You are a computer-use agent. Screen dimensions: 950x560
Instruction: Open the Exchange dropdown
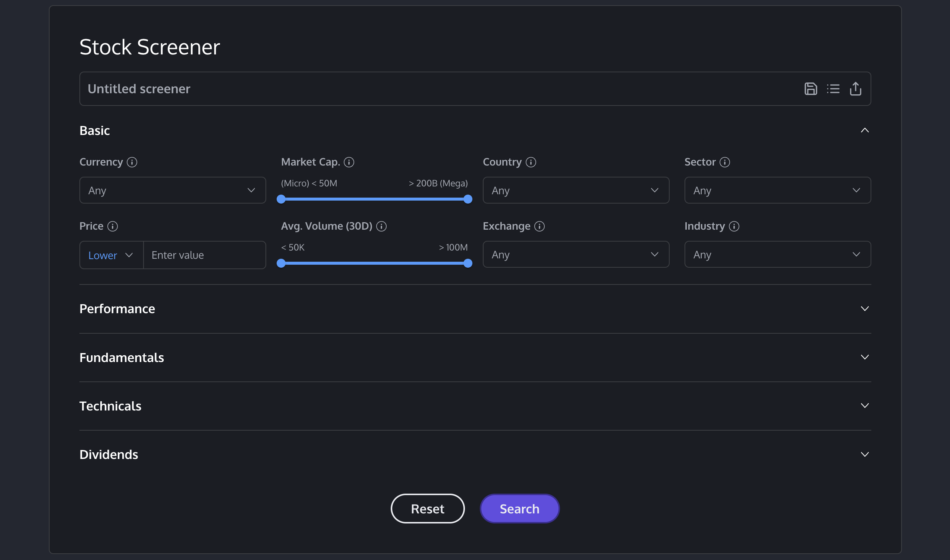(x=576, y=254)
